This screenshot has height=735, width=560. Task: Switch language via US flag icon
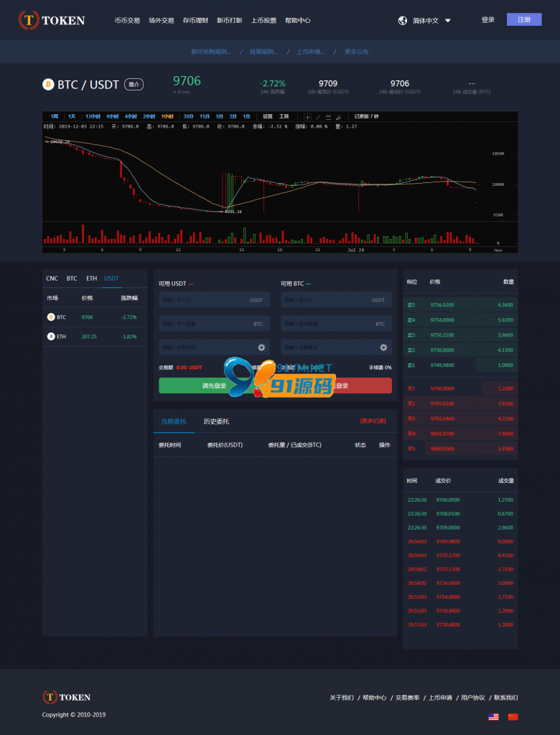click(x=493, y=717)
